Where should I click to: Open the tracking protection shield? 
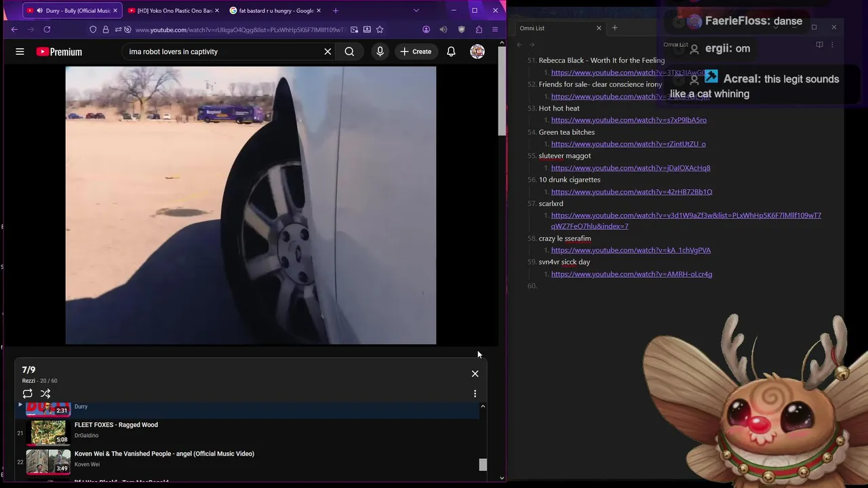point(93,30)
